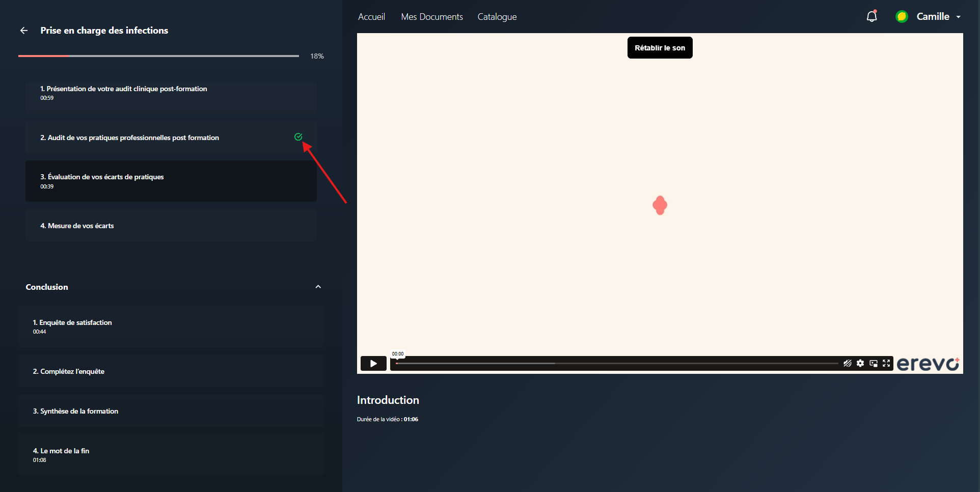Click the green completed checkmark on lesson 2
980x492 pixels.
tap(298, 136)
